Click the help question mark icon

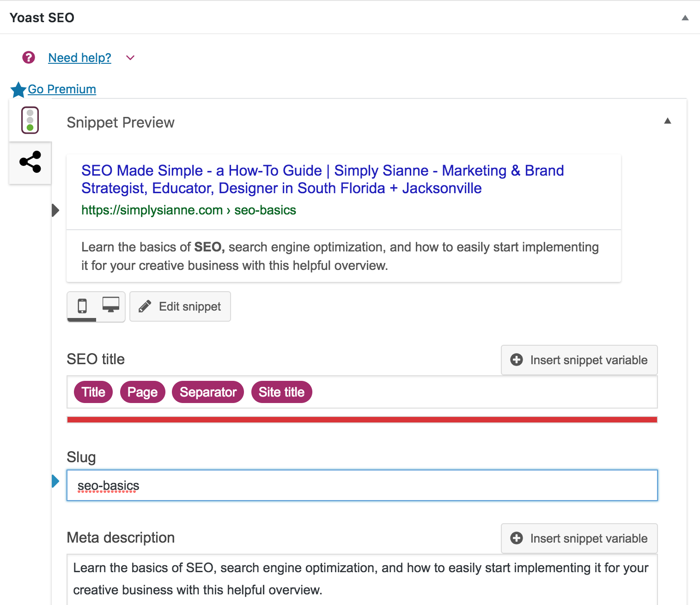point(29,57)
